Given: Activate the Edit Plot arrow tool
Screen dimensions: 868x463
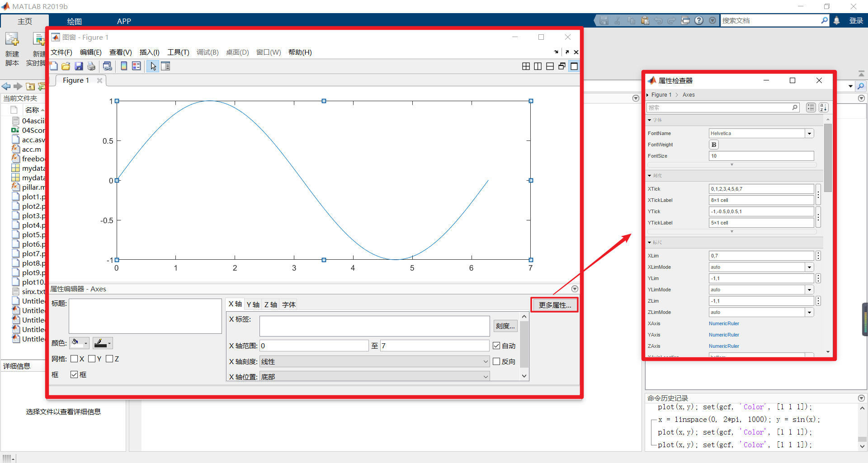Looking at the screenshot, I should point(152,66).
